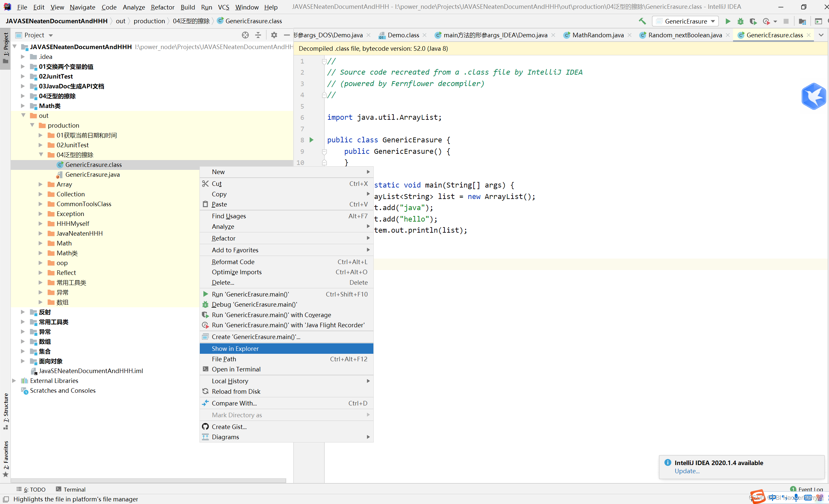
Task: Expand the Collection folder
Action: click(x=40, y=194)
